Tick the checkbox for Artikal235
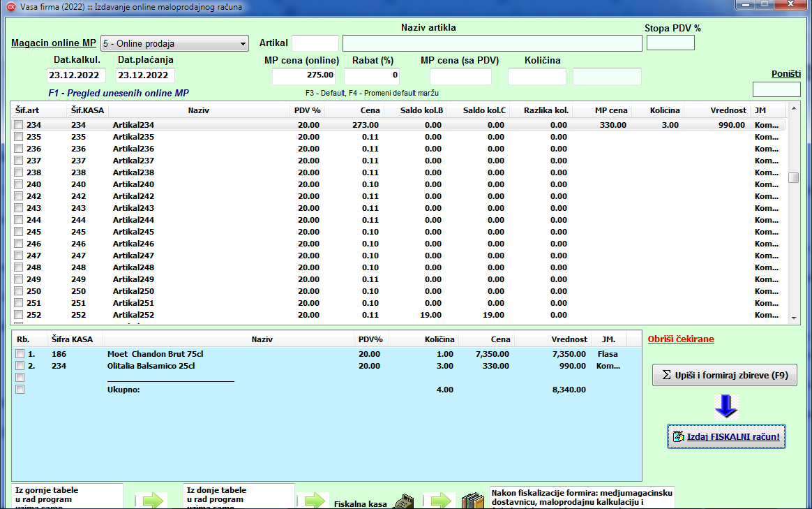Viewport: 812px width, 509px height. [x=19, y=137]
